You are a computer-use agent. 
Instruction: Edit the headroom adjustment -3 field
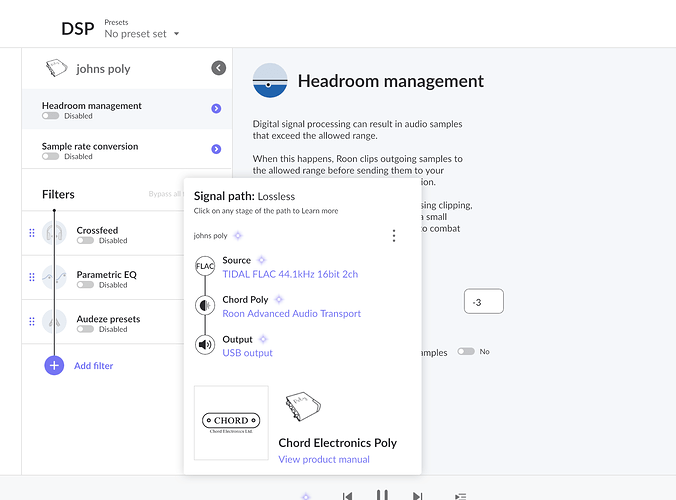[484, 301]
